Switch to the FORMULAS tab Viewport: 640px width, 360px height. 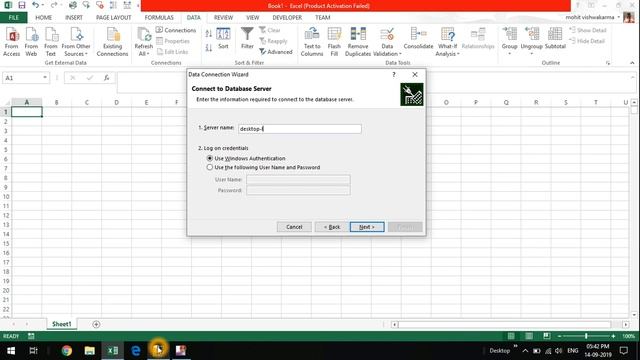click(159, 18)
